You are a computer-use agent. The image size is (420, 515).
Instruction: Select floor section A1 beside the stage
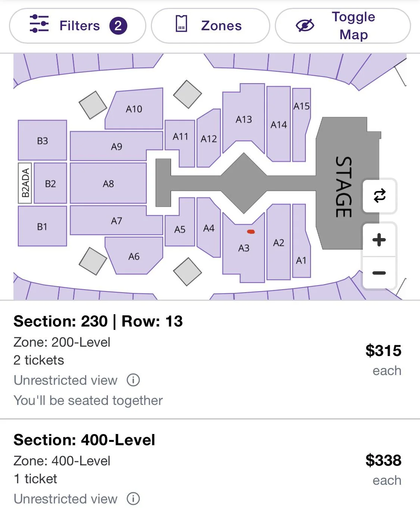click(301, 260)
